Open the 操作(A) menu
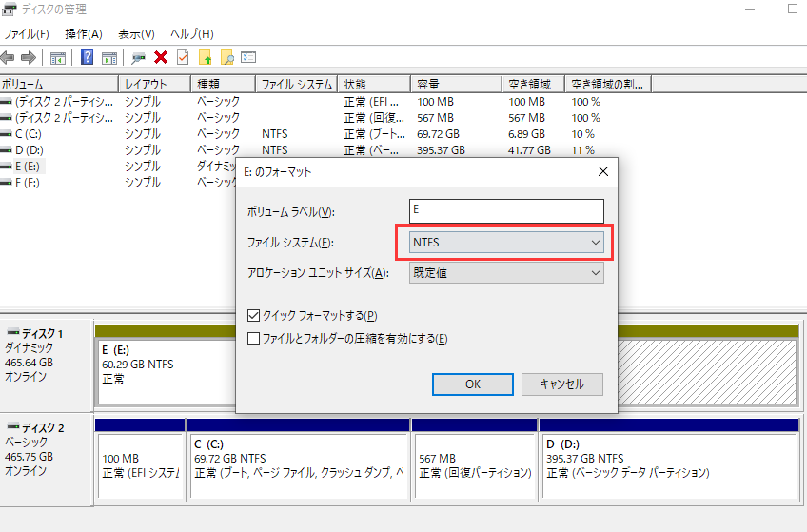Image resolution: width=807 pixels, height=532 pixels. (84, 34)
